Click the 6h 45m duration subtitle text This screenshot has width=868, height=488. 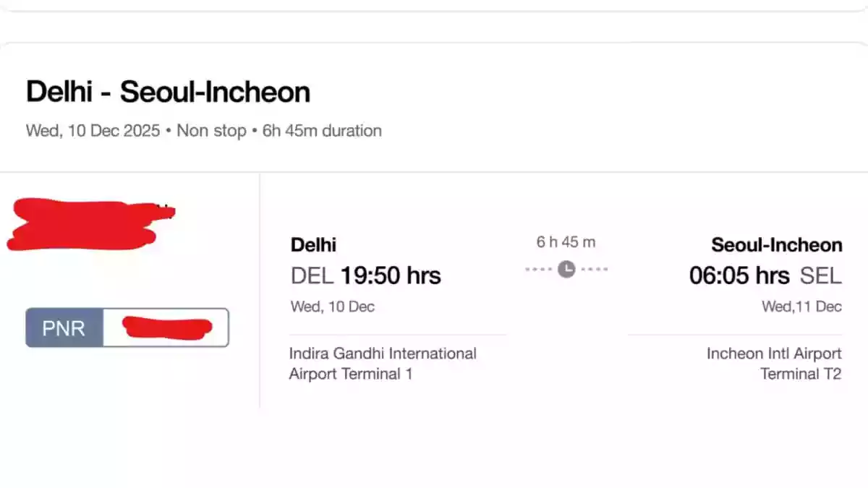tap(322, 131)
